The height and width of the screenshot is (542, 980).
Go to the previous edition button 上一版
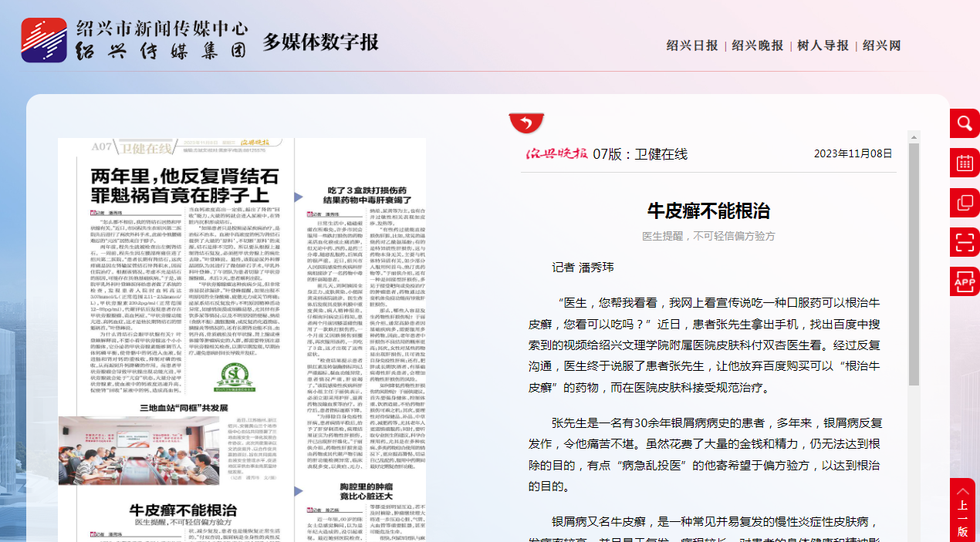click(963, 510)
